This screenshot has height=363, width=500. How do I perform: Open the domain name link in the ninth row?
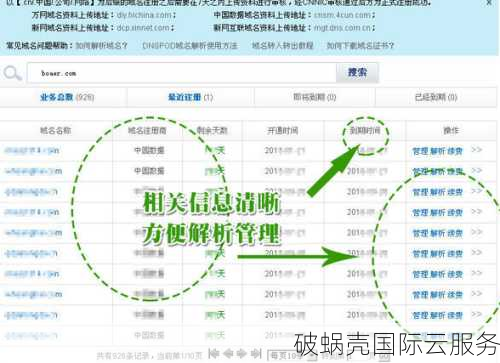coord(31,315)
